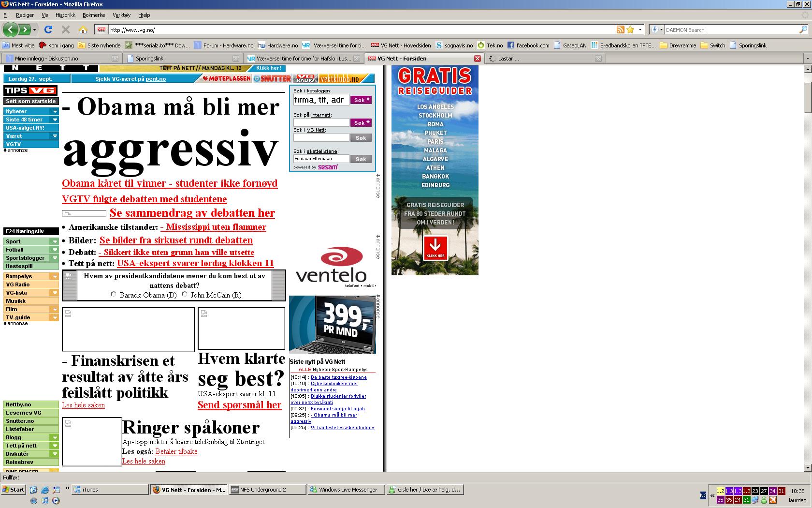The image size is (812, 508).
Task: Open the back/forward history dropdown arrow
Action: pos(34,30)
